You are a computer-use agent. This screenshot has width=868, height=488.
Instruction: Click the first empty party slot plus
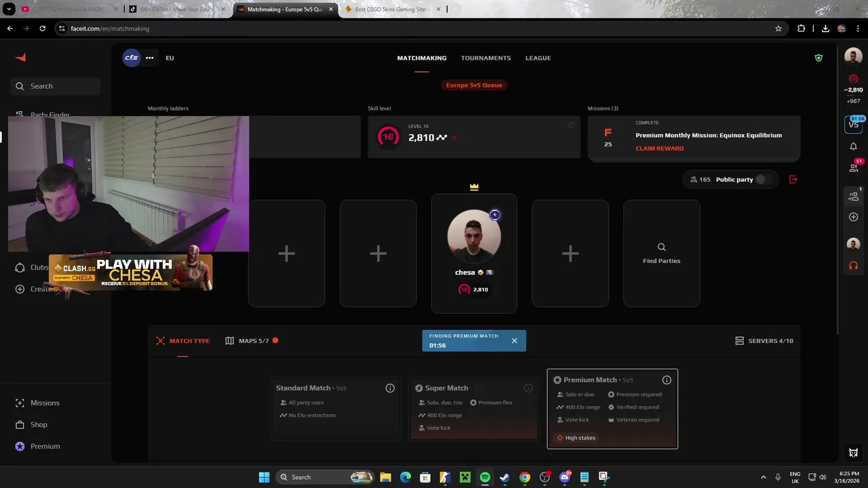pos(286,253)
